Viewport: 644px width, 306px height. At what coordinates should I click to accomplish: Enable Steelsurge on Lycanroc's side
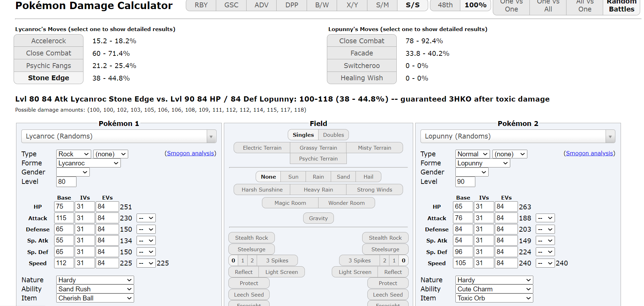[251, 249]
